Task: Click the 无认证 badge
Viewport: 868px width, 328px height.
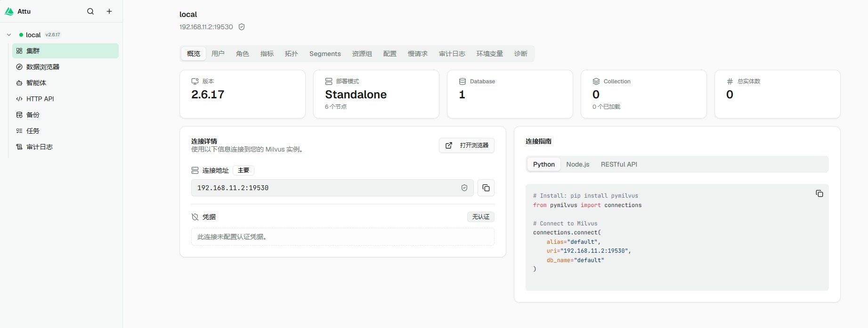Action: tap(481, 217)
